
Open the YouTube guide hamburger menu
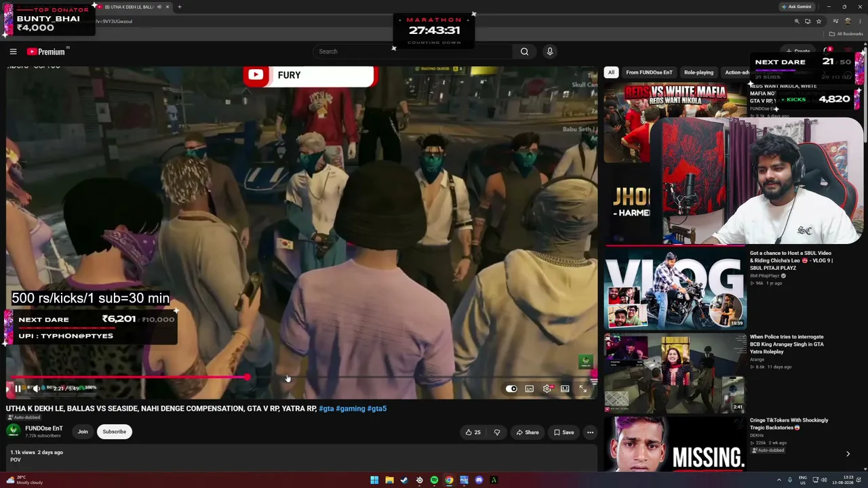tap(13, 52)
